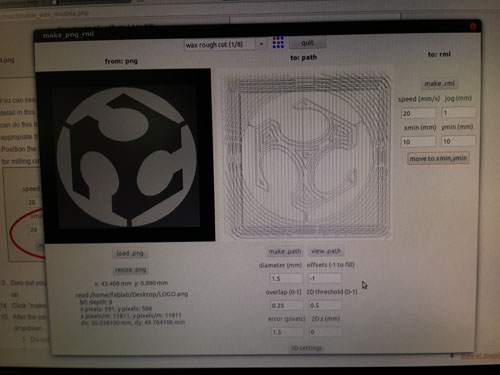Image resolution: width=500 pixels, height=375 pixels.
Task: Click the speed (mm/s) field in make_png_rml
Action: coord(418,113)
